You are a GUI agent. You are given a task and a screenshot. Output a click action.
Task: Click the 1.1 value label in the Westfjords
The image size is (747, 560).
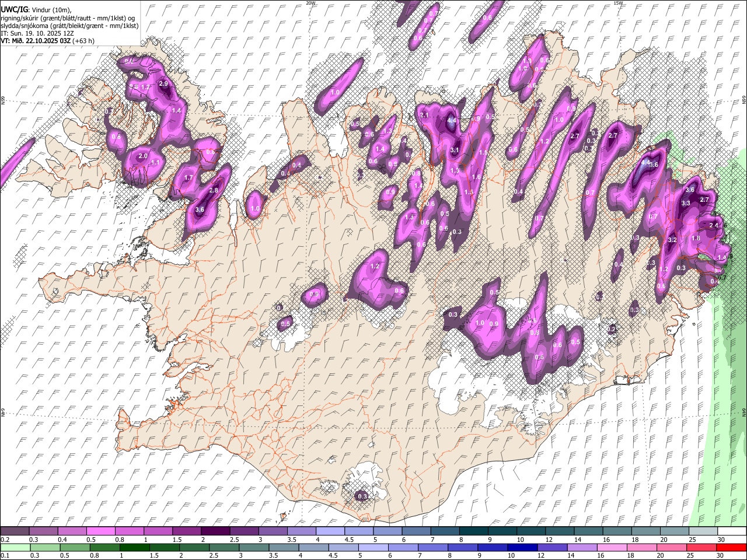pyautogui.click(x=156, y=162)
